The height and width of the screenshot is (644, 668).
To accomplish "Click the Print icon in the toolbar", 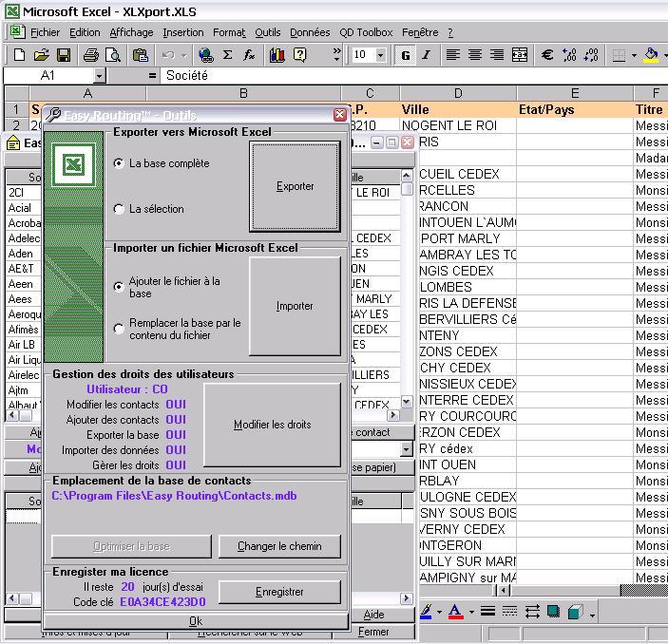I will pyautogui.click(x=91, y=56).
